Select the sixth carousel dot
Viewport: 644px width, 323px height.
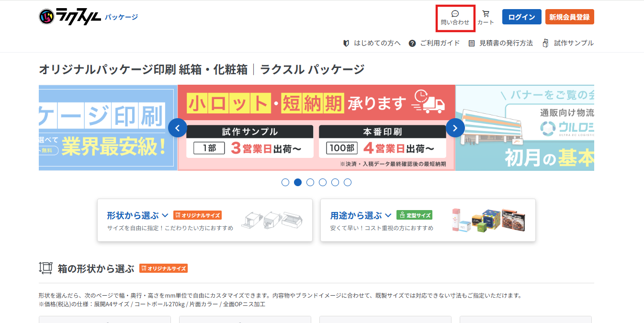[348, 182]
